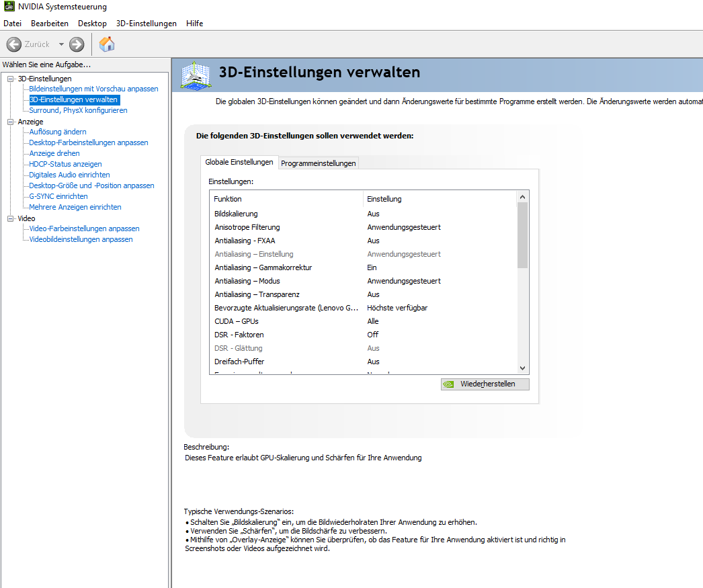Click CUDA value Alle
Image resolution: width=703 pixels, height=588 pixels.
pyautogui.click(x=372, y=321)
